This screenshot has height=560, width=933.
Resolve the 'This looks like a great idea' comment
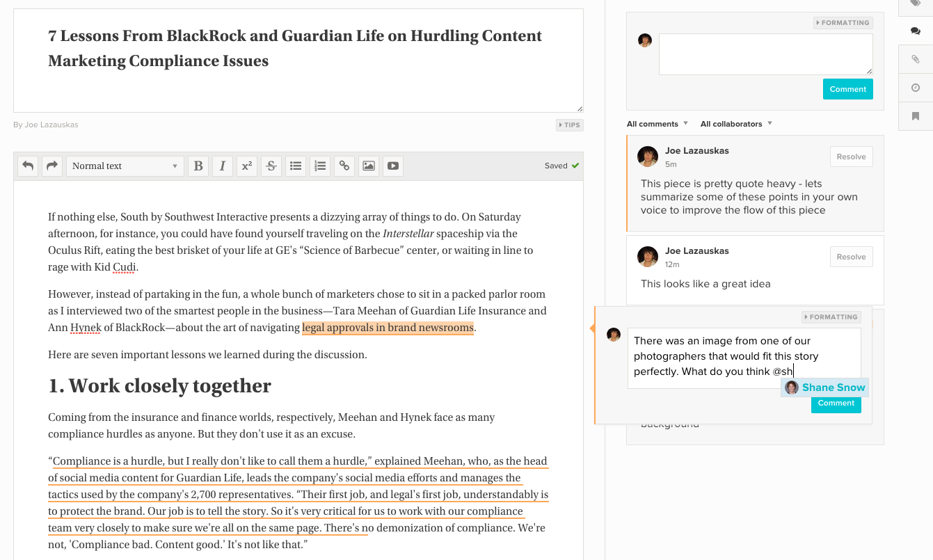point(851,257)
